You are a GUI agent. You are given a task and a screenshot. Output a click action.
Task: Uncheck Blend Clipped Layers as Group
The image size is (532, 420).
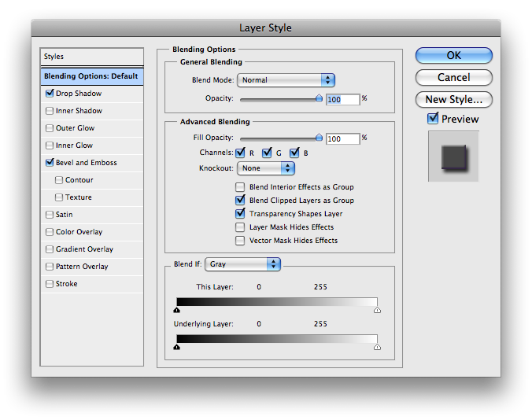[240, 200]
